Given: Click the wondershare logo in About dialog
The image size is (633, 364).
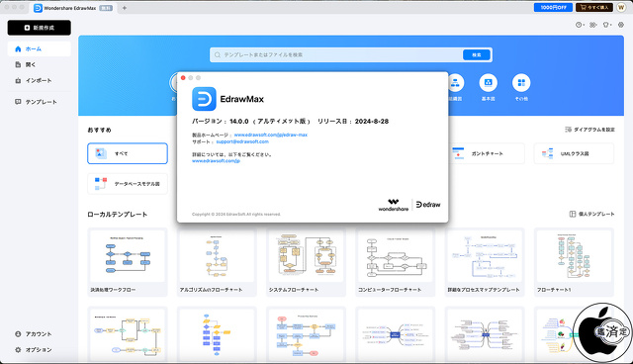Looking at the screenshot, I should point(394,205).
